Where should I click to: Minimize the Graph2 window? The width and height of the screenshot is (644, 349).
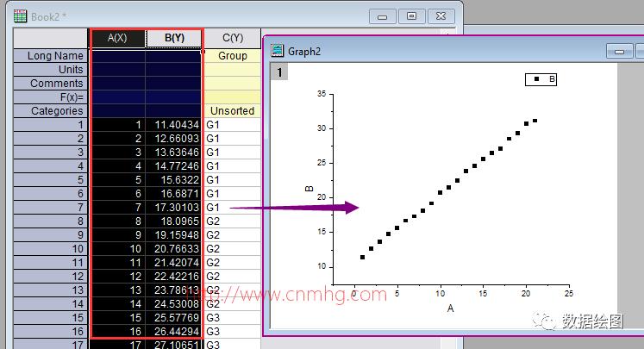click(x=619, y=52)
